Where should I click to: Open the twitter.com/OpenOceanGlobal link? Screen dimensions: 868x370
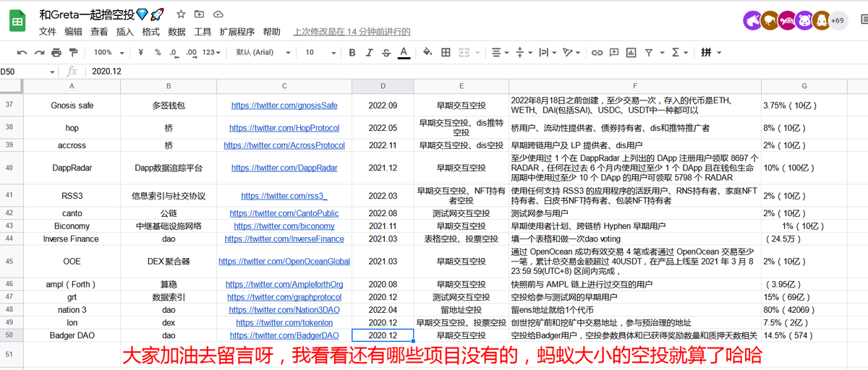point(284,262)
